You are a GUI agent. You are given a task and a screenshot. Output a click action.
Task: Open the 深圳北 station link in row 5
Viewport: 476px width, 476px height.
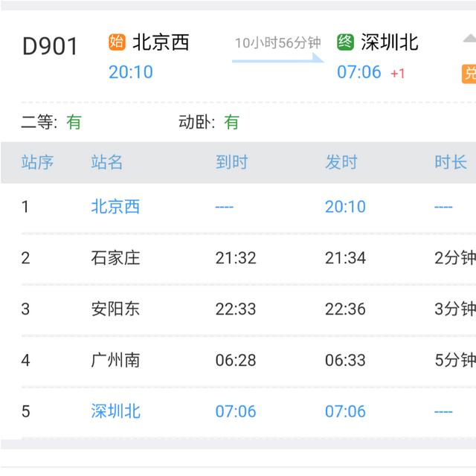(x=115, y=411)
